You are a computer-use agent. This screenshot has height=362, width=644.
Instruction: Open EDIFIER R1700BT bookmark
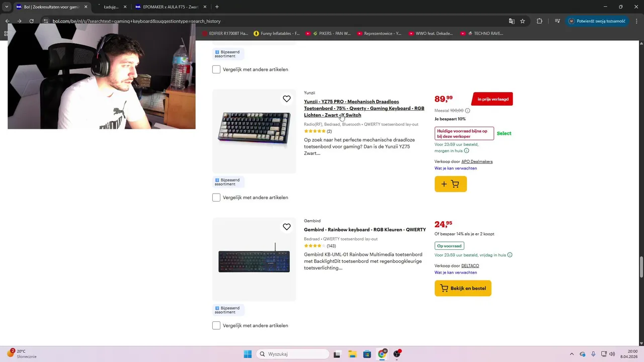coord(225,34)
